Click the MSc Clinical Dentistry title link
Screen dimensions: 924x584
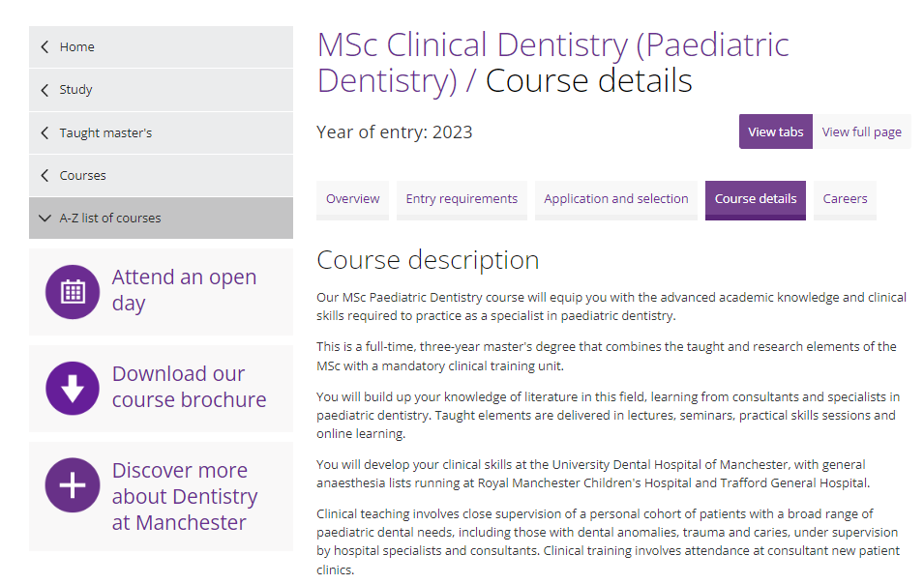coord(552,62)
